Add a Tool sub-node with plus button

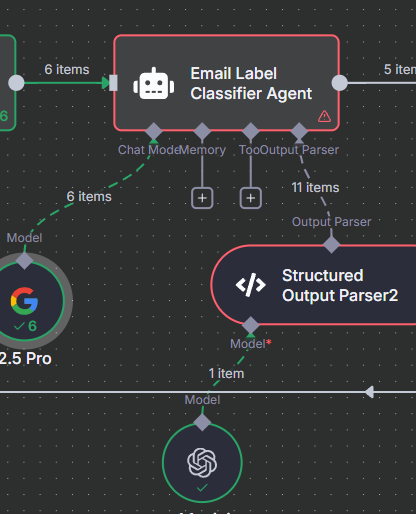[x=251, y=198]
